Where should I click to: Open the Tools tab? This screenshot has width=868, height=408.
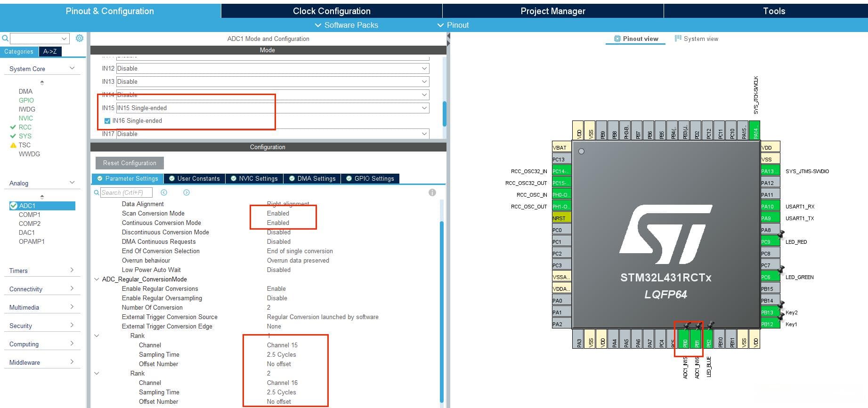tap(766, 11)
